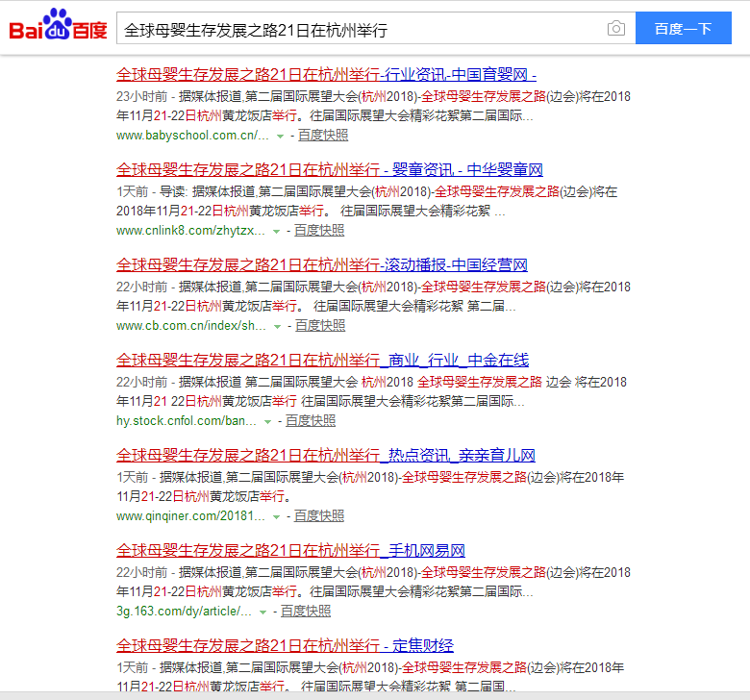Image resolution: width=750 pixels, height=700 pixels.
Task: Expand dropdown arrow next to www.qinqiner.com
Action: tap(276, 517)
